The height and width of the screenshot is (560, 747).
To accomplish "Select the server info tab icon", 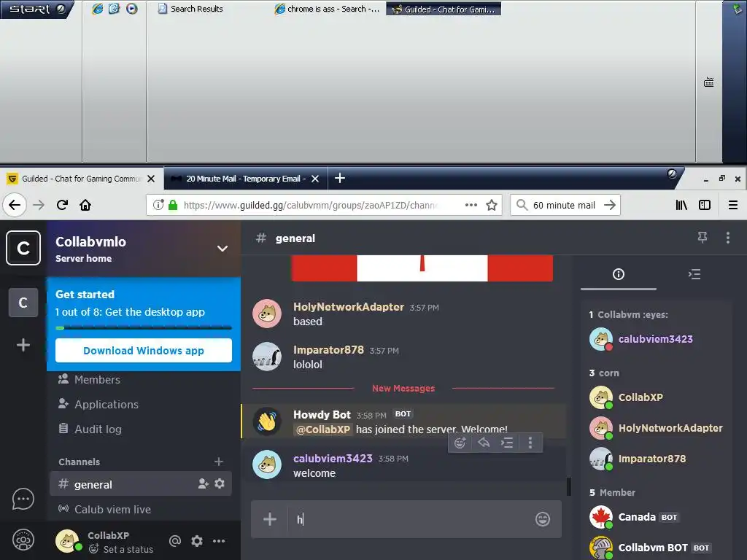I will pos(619,274).
